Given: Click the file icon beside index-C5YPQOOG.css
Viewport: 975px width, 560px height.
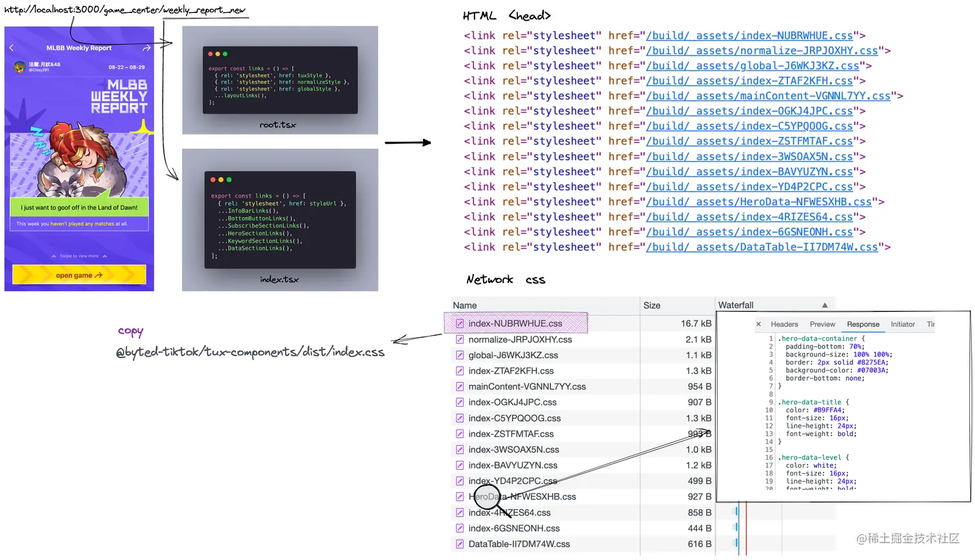Looking at the screenshot, I should 460,418.
